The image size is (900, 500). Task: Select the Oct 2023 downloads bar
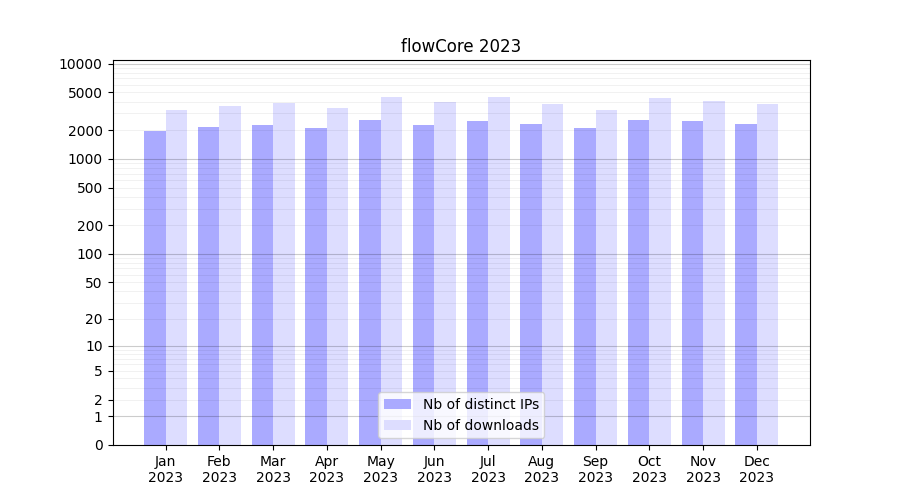point(660,272)
